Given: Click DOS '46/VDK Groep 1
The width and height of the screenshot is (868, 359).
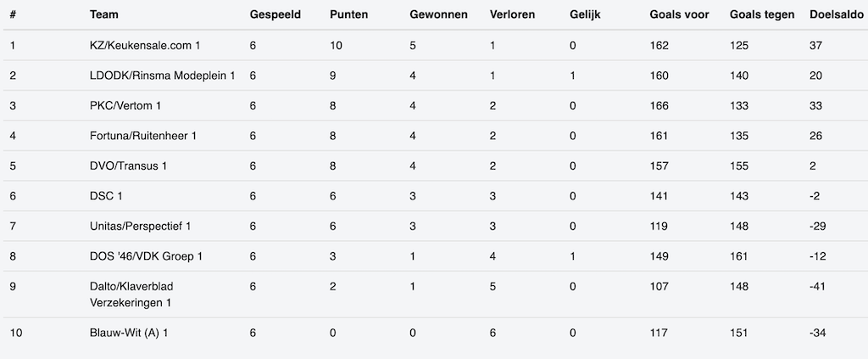Looking at the screenshot, I should click(146, 256).
